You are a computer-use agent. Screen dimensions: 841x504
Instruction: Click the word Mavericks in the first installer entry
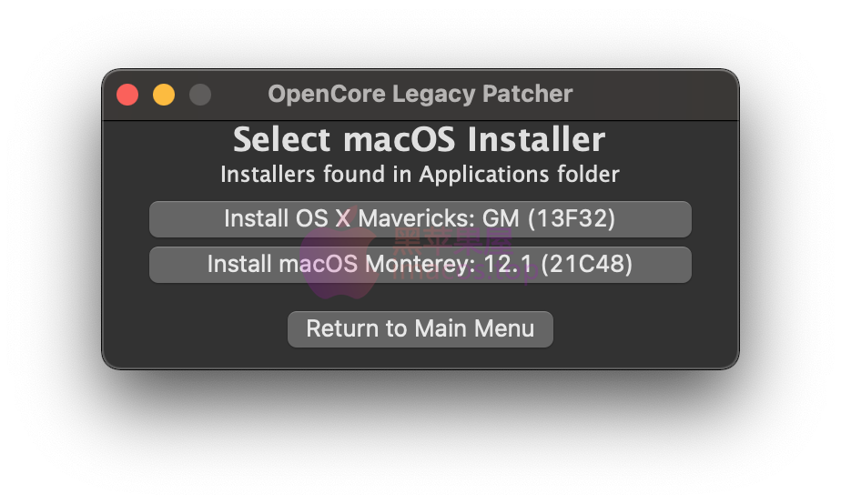click(x=416, y=218)
